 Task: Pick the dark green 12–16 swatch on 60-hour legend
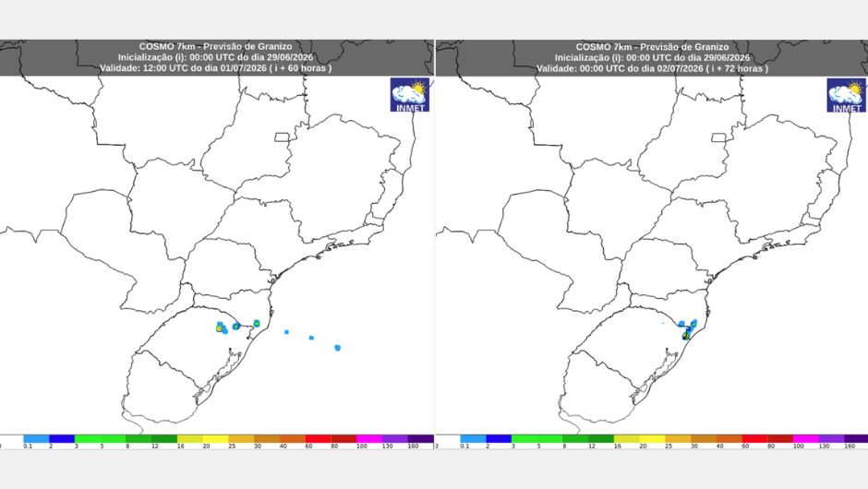[164, 438]
